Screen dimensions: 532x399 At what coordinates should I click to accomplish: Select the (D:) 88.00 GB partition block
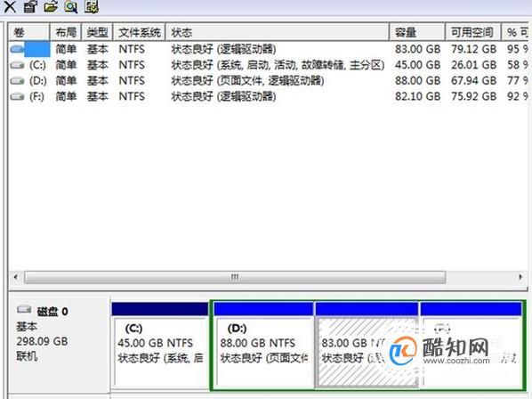click(263, 345)
